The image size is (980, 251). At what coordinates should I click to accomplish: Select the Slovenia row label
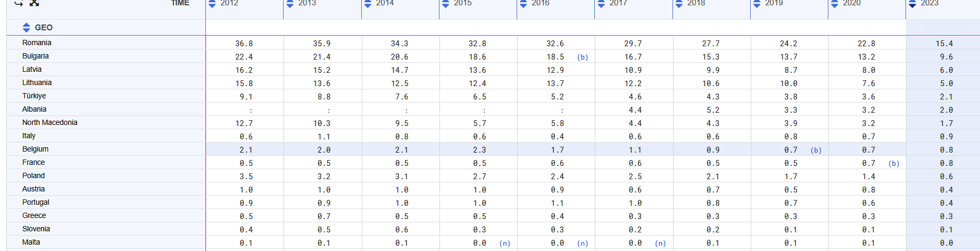pyautogui.click(x=36, y=229)
